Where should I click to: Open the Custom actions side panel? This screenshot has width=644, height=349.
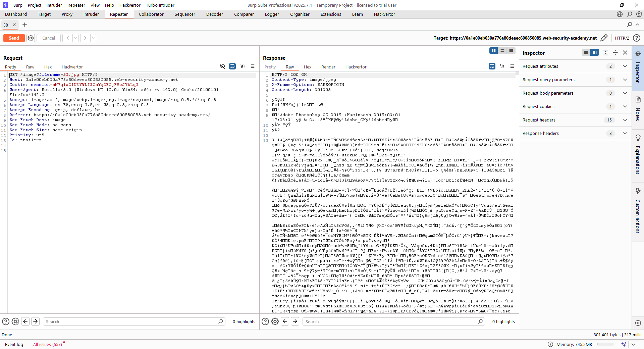pos(638,191)
